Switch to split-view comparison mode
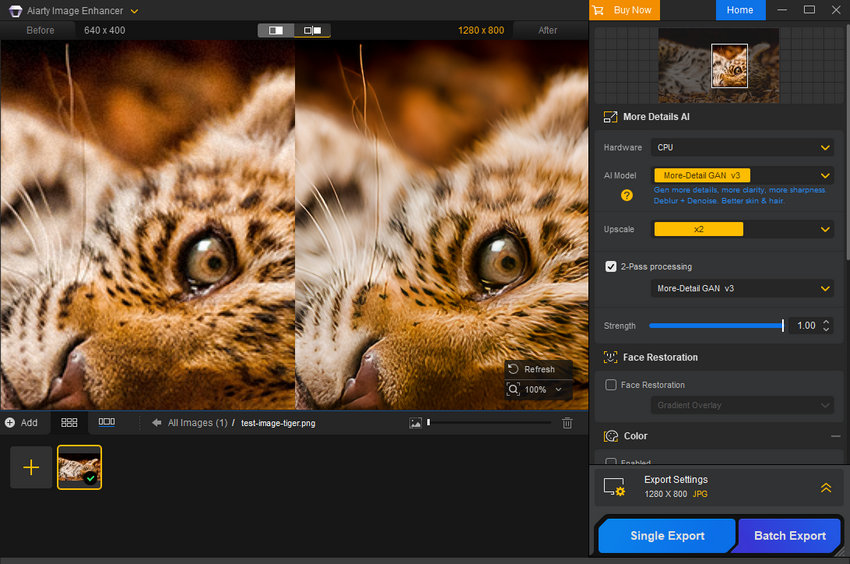 pyautogui.click(x=276, y=30)
